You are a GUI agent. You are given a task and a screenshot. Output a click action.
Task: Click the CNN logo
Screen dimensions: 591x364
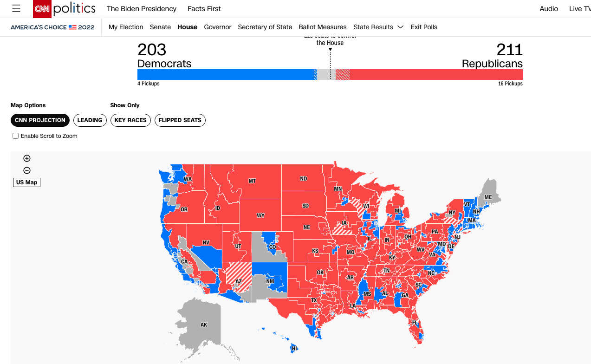pyautogui.click(x=42, y=9)
